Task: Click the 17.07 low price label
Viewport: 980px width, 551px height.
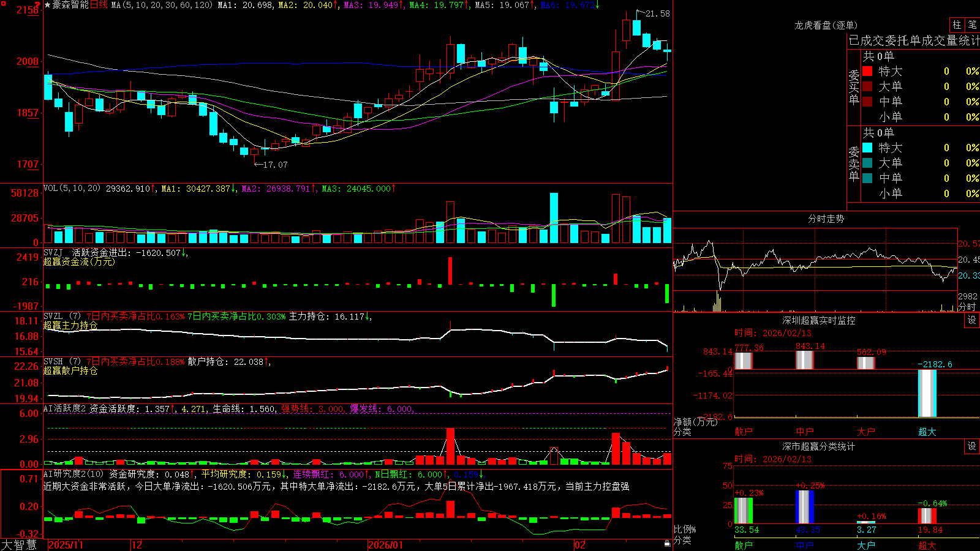Action: 275,165
